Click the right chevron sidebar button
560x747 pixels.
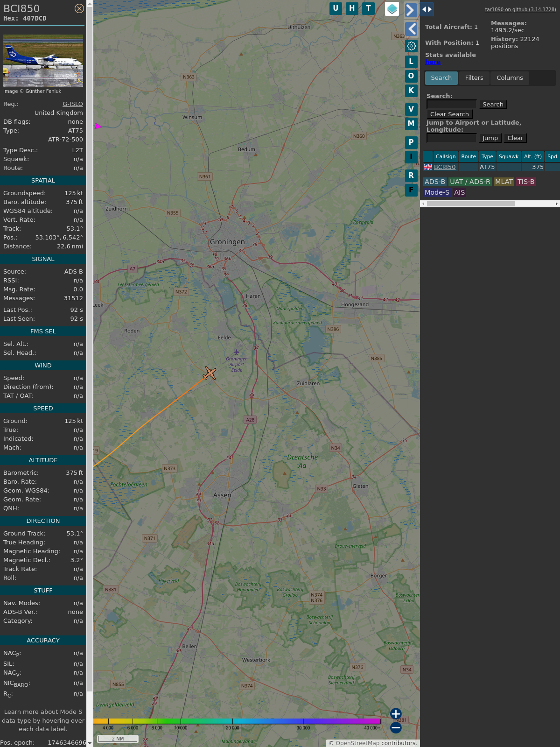pyautogui.click(x=411, y=10)
